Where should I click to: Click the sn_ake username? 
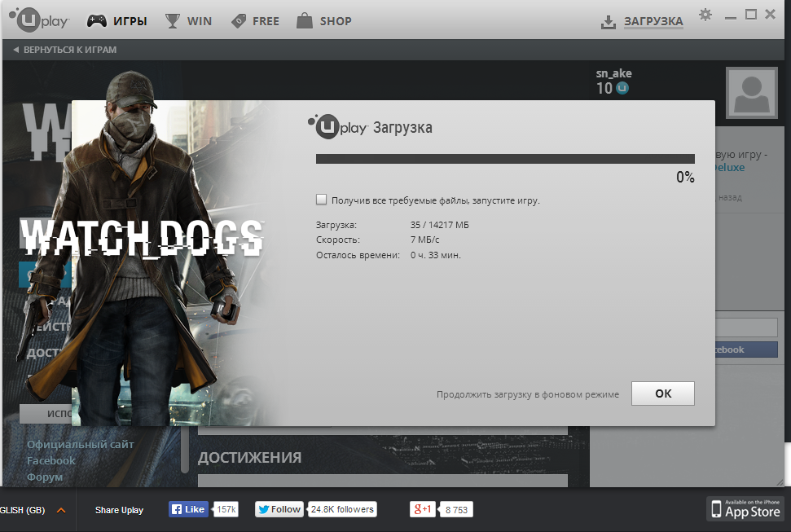point(613,73)
